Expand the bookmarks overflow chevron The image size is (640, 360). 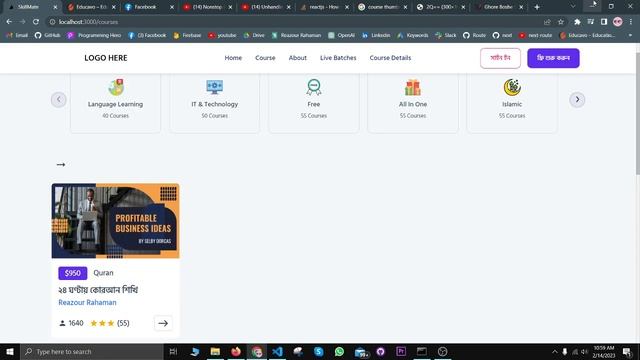630,36
